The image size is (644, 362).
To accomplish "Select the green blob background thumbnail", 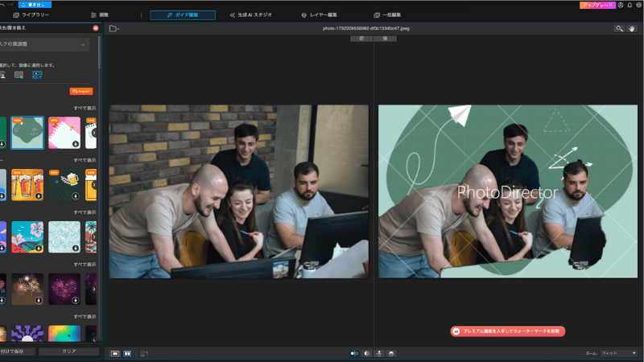I will (27, 133).
